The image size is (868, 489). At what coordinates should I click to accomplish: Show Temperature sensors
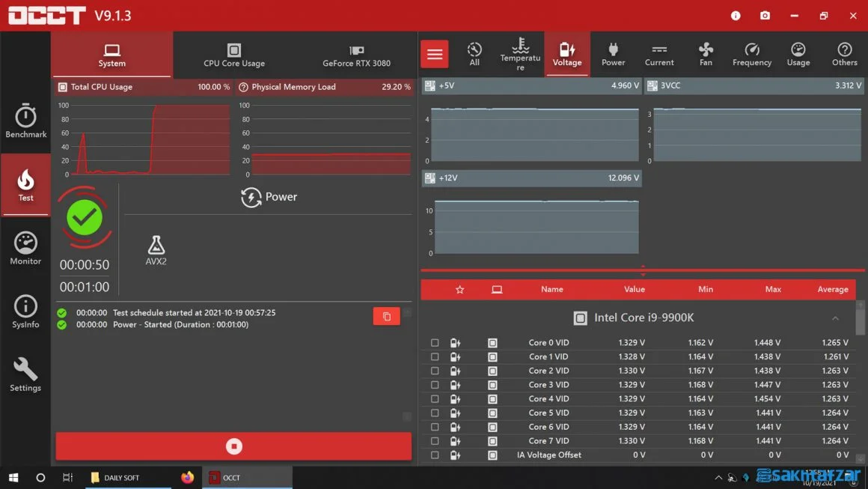click(x=520, y=54)
